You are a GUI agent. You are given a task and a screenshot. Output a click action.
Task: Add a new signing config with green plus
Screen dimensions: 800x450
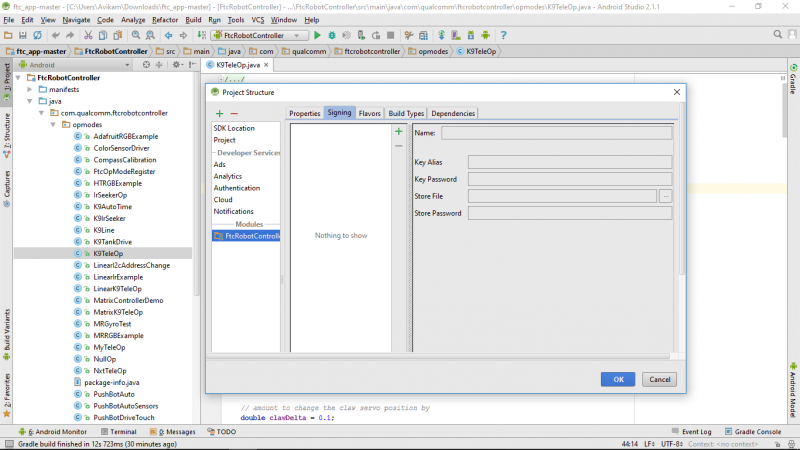(398, 132)
